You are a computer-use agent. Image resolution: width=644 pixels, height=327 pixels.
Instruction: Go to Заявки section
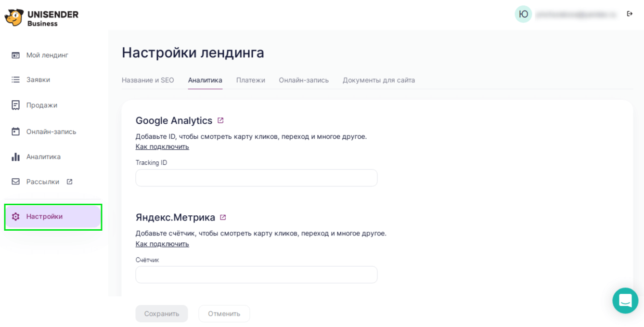tap(38, 79)
